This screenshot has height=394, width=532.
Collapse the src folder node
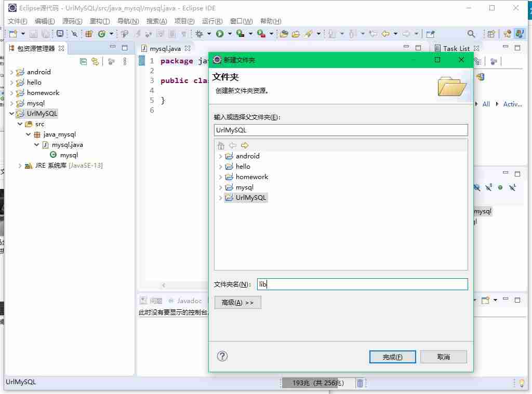coord(20,124)
